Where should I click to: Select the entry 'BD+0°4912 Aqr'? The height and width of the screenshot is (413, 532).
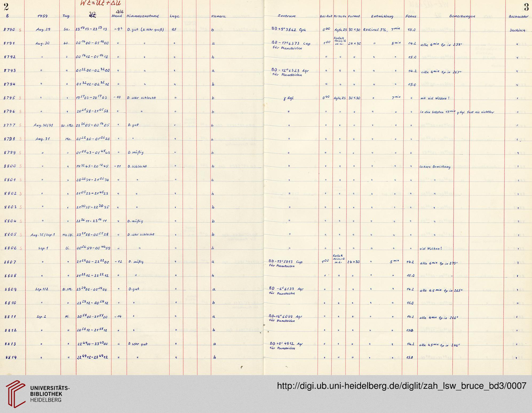tap(286, 344)
